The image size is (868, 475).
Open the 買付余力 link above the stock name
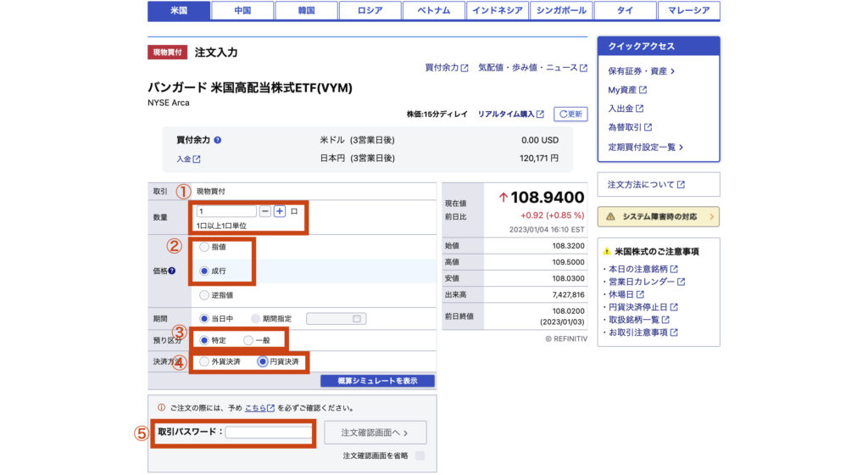(x=446, y=68)
